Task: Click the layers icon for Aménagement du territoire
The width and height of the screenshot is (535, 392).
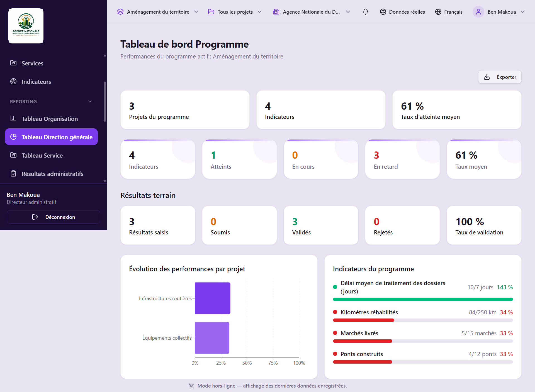Action: click(x=120, y=12)
